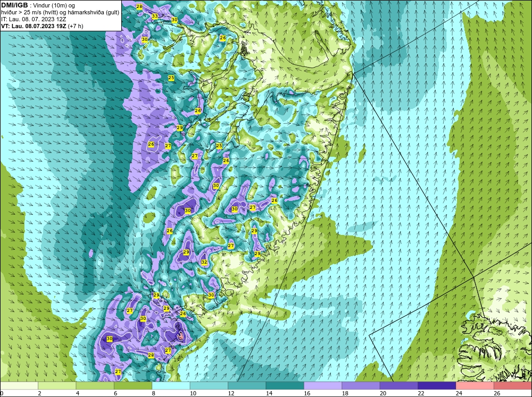Screen dimensions: 532x397
Task: Click the yellow gust label reading 32
Action: (204, 262)
